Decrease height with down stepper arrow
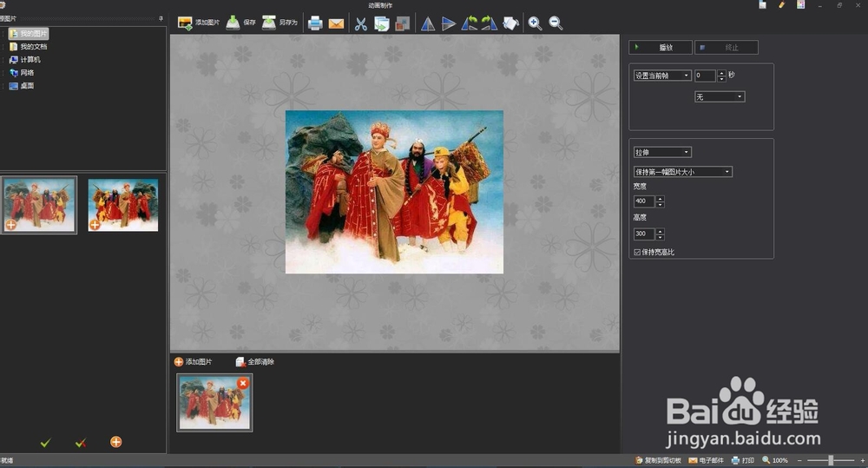This screenshot has height=468, width=868. [x=660, y=237]
